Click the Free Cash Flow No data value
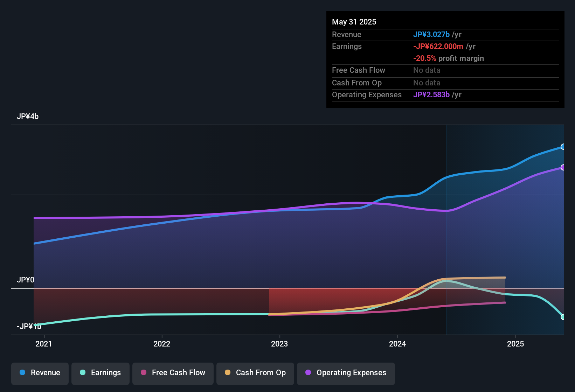This screenshot has height=392, width=575. (x=427, y=70)
